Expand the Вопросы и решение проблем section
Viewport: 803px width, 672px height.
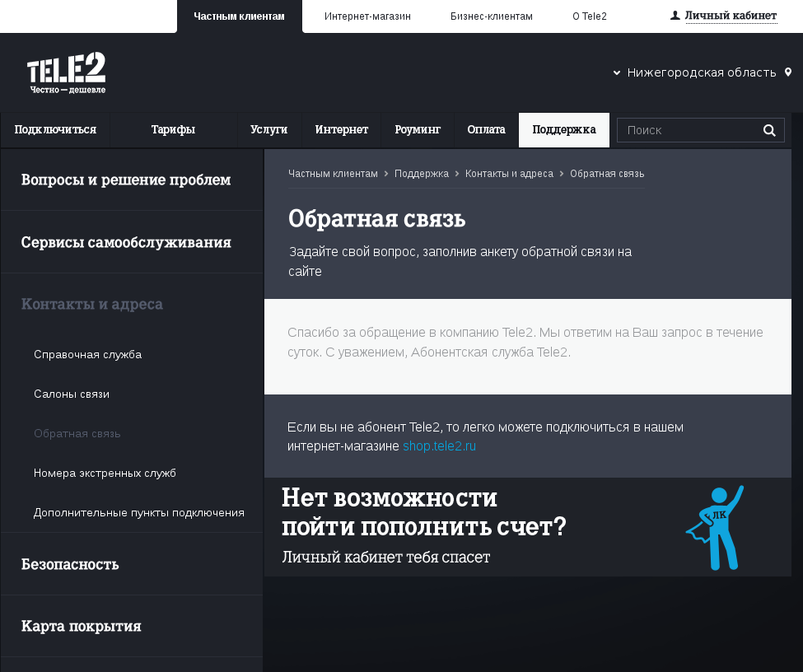[126, 180]
